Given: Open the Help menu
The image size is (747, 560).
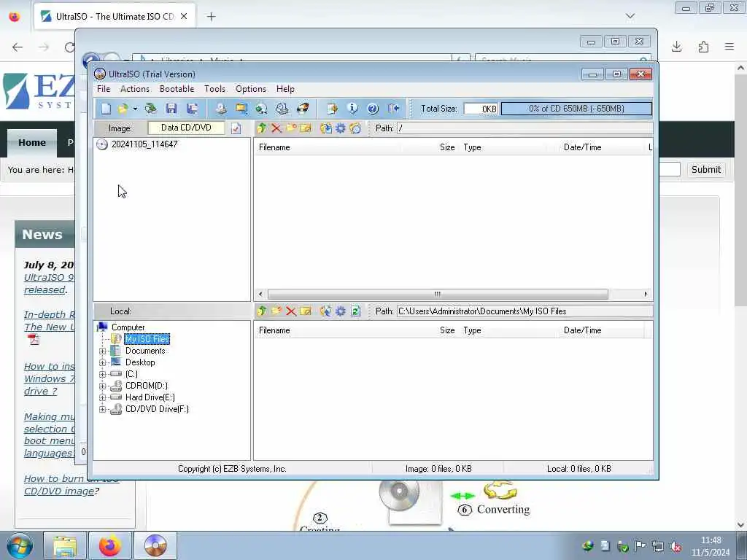Looking at the screenshot, I should tap(285, 89).
